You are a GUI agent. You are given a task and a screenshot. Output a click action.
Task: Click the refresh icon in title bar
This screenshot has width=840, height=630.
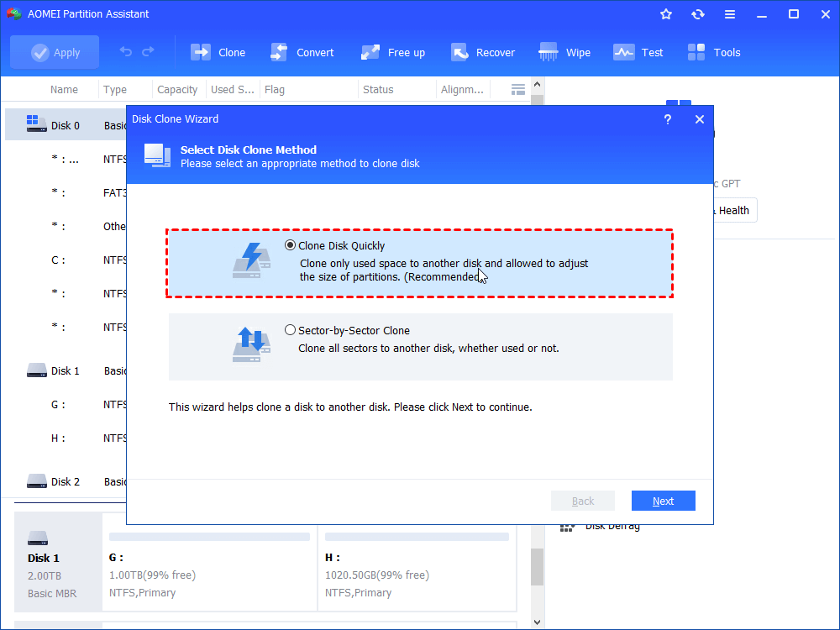698,14
